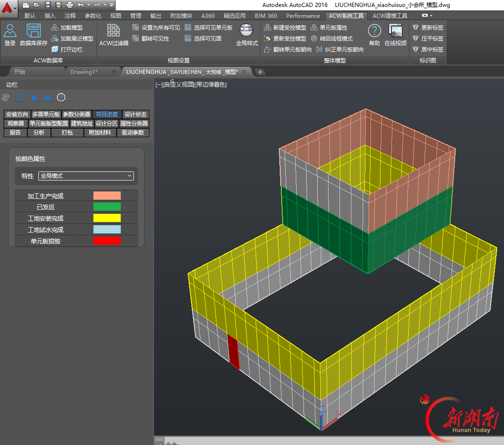Click the 设计状态 sidebar button

click(x=136, y=114)
